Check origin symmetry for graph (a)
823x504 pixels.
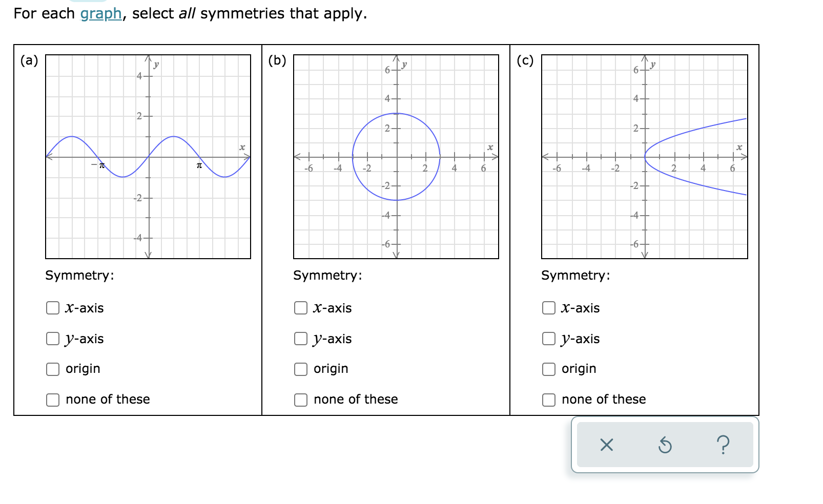pos(53,369)
